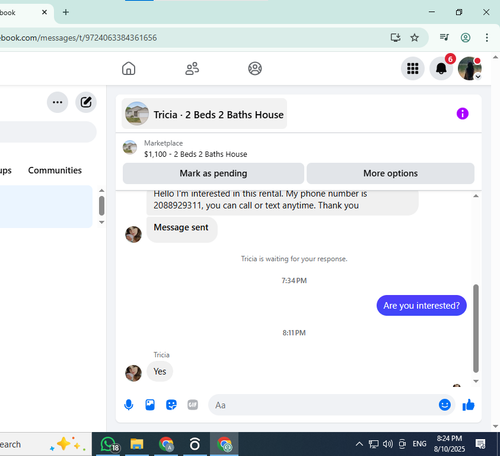The height and width of the screenshot is (456, 500).
Task: Open the Friends icon in top navigation
Action: coord(192,68)
